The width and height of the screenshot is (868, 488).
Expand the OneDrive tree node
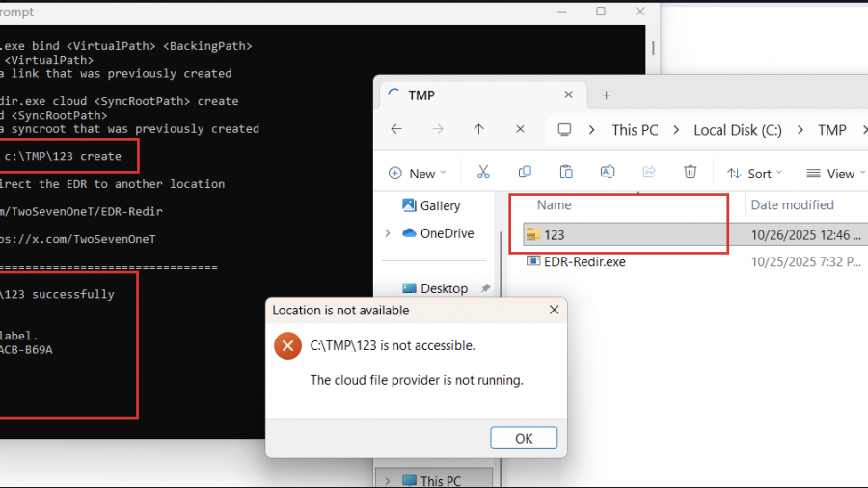tap(388, 233)
